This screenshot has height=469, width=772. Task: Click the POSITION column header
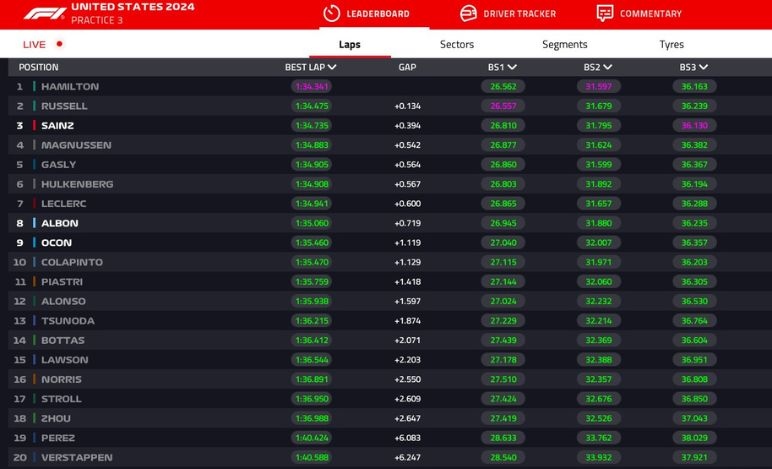pos(39,67)
